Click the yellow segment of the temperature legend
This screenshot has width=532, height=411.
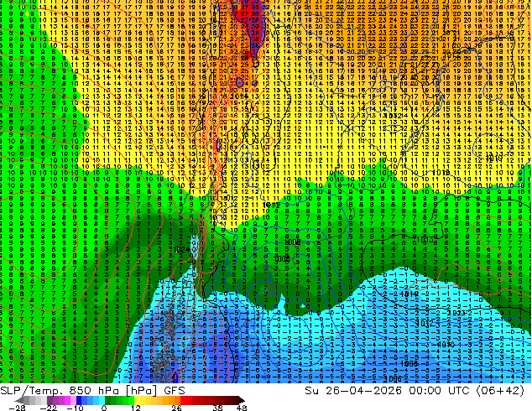(143, 400)
